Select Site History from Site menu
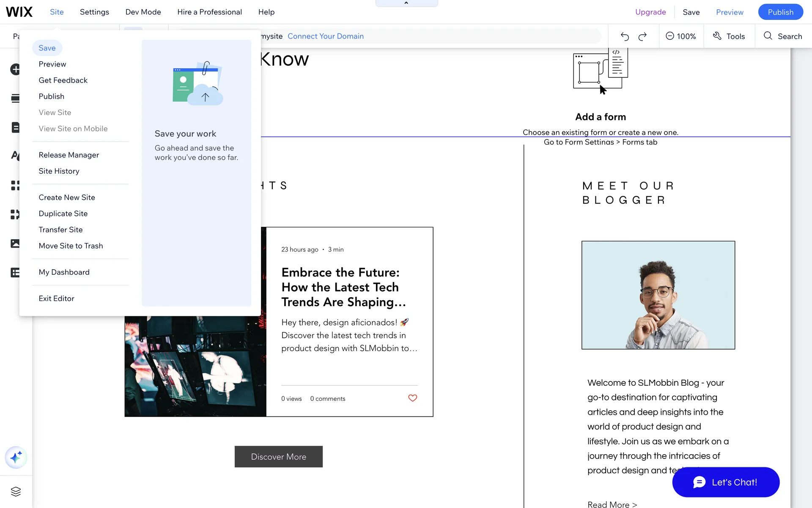812x508 pixels. click(59, 171)
